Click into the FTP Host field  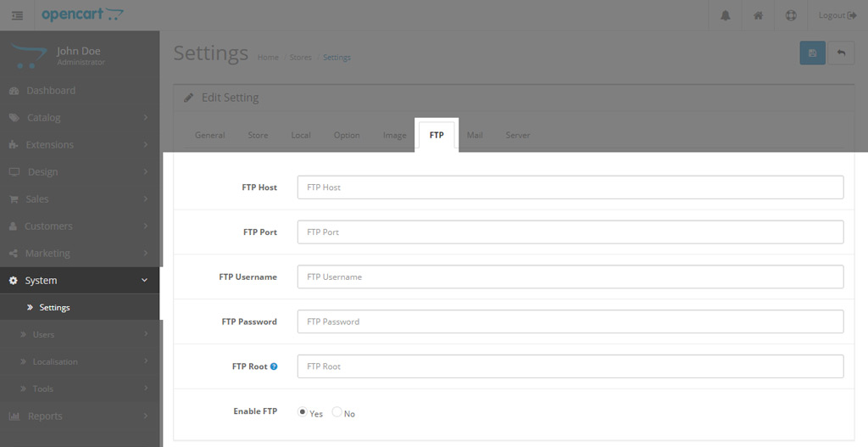(570, 187)
